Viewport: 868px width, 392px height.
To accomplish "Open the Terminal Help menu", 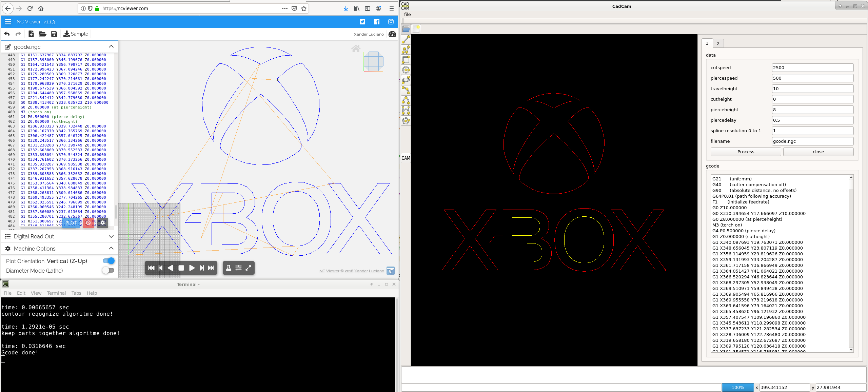I will [x=92, y=293].
